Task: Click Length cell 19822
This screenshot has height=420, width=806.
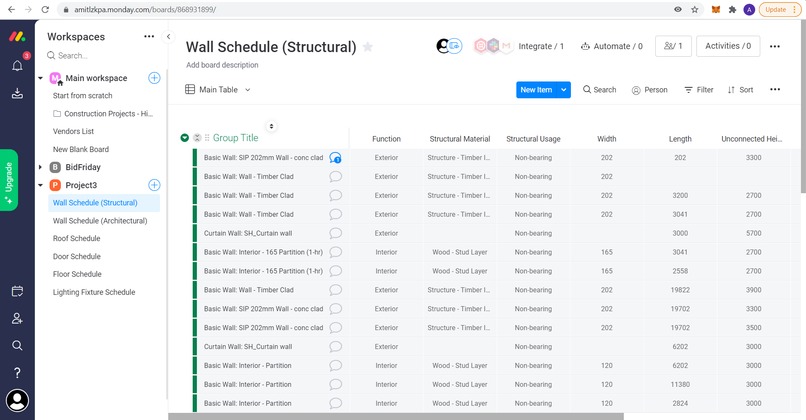Action: [680, 290]
